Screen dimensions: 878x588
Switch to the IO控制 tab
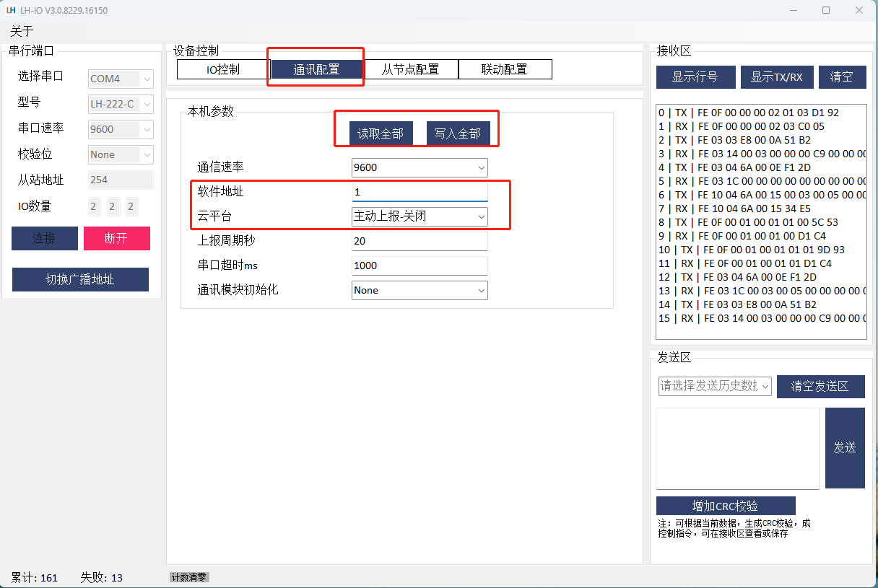(222, 69)
